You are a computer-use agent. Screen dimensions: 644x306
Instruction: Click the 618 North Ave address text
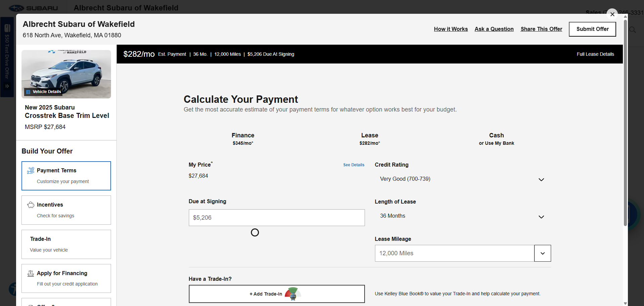coord(72,35)
